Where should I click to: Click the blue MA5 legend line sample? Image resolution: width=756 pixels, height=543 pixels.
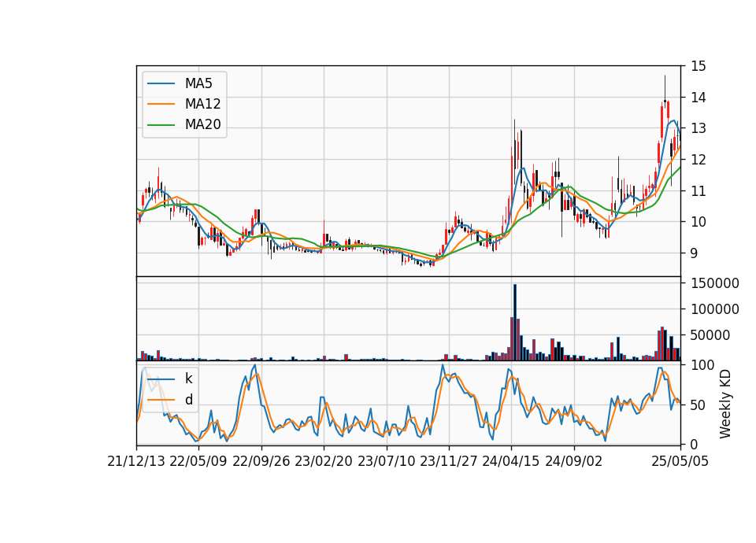tap(161, 83)
